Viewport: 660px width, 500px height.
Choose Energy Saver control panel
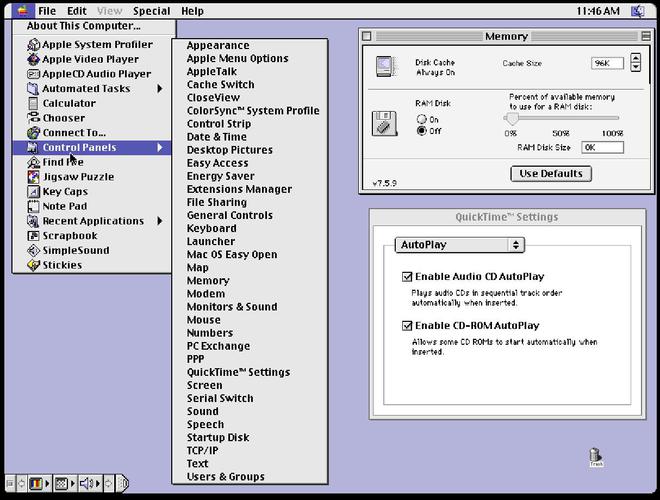250,176
